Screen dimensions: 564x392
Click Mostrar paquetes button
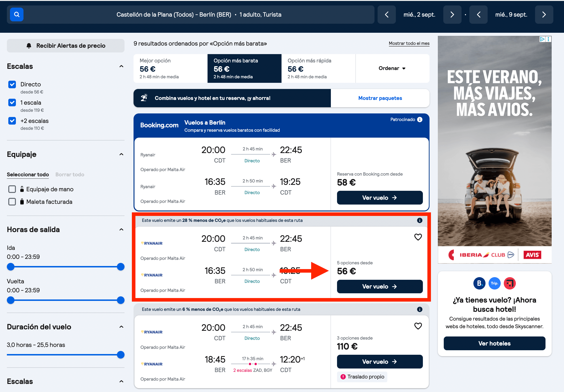tap(380, 98)
